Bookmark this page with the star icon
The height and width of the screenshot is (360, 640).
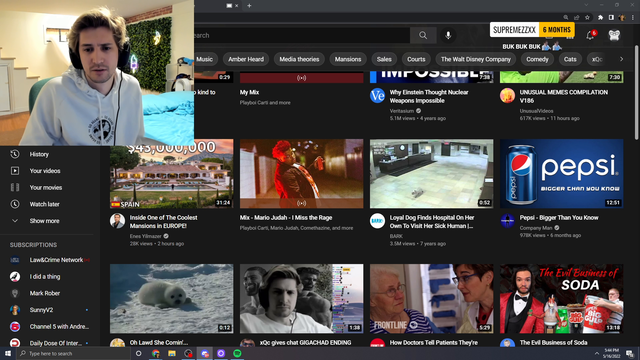587,18
